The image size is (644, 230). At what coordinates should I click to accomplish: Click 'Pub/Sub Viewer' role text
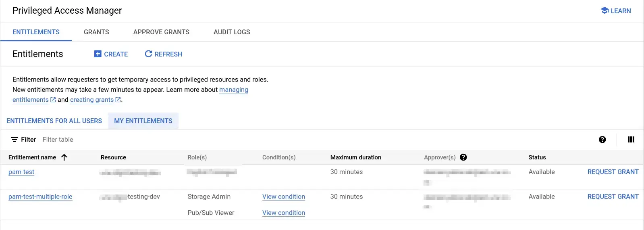tap(211, 213)
